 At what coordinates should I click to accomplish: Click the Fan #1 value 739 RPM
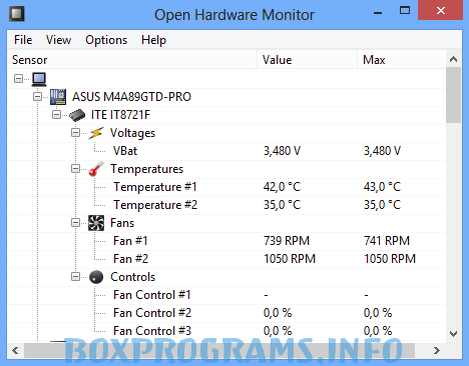(x=287, y=241)
